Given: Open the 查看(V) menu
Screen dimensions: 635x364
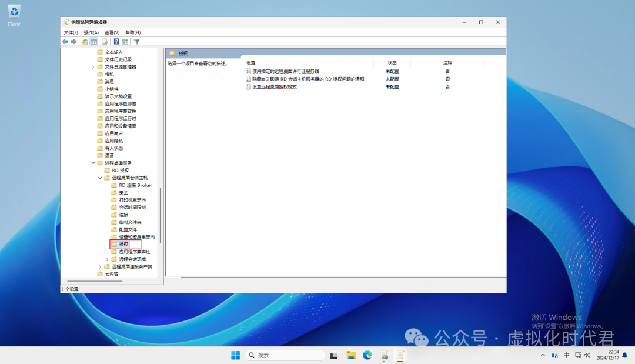Looking at the screenshot, I should tap(112, 32).
